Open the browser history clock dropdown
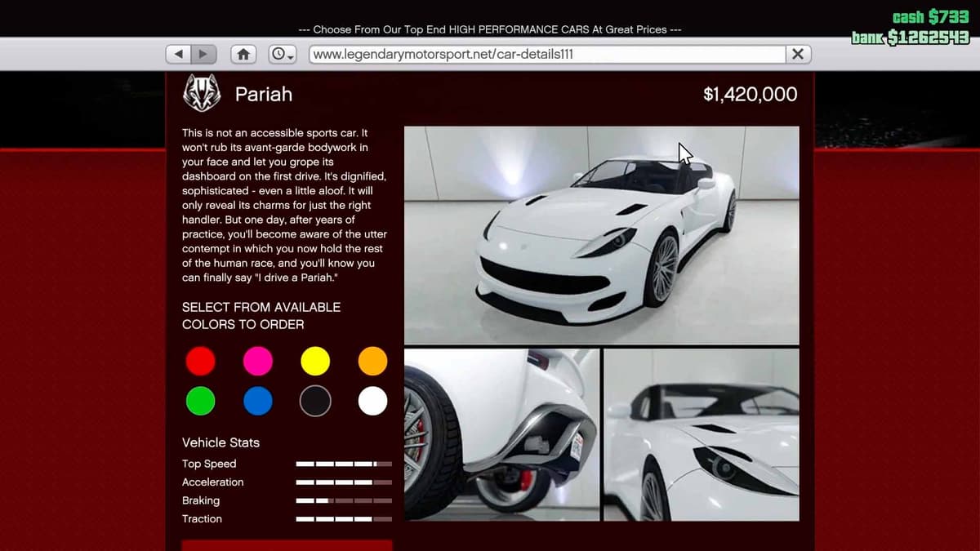 pyautogui.click(x=283, y=54)
